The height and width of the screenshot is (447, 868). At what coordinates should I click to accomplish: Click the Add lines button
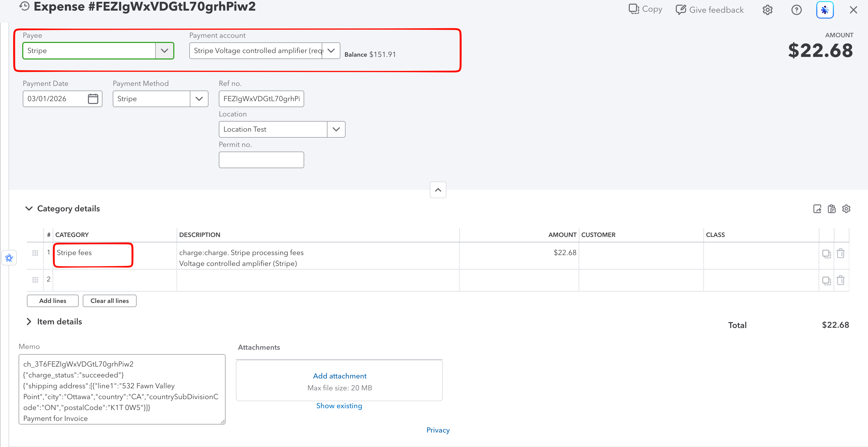(53, 301)
